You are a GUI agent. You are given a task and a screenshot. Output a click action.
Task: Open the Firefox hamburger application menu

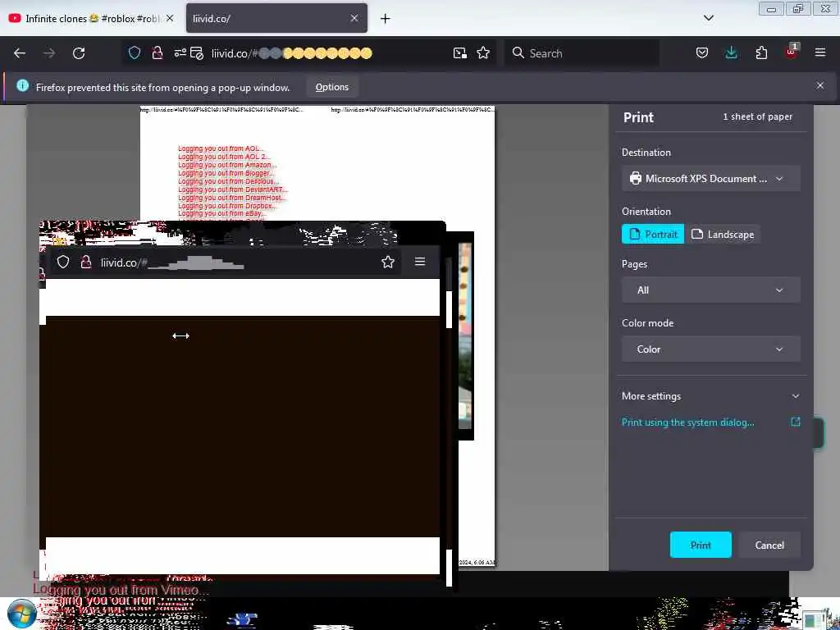pyautogui.click(x=820, y=52)
